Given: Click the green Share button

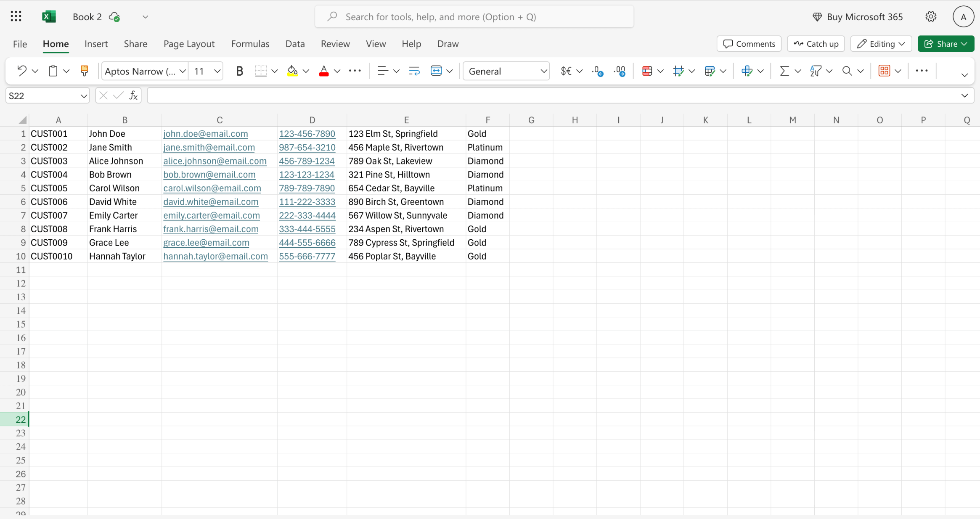Looking at the screenshot, I should (946, 44).
